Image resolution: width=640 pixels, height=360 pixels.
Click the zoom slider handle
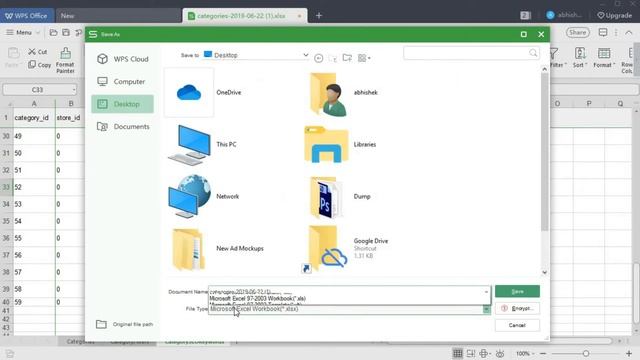pos(586,353)
